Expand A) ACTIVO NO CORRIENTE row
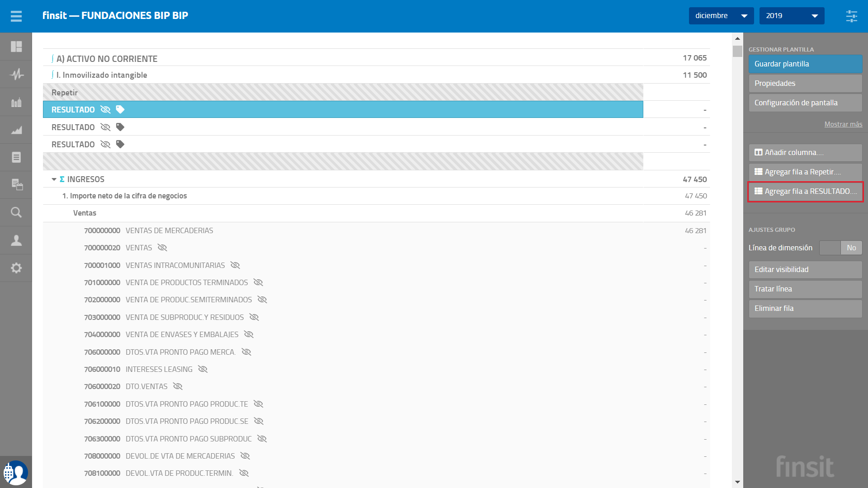The width and height of the screenshot is (868, 488). tap(376, 58)
